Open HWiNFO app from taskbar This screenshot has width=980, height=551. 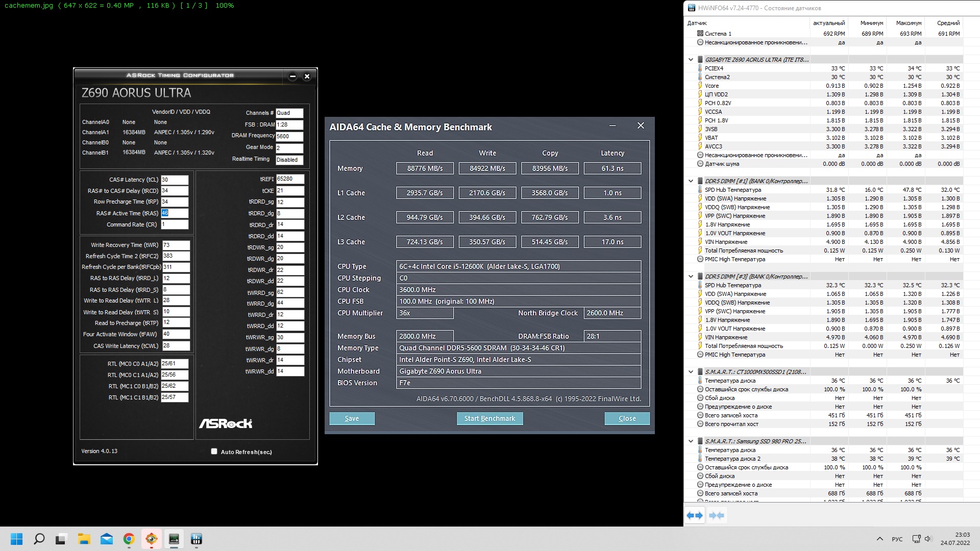coord(197,539)
